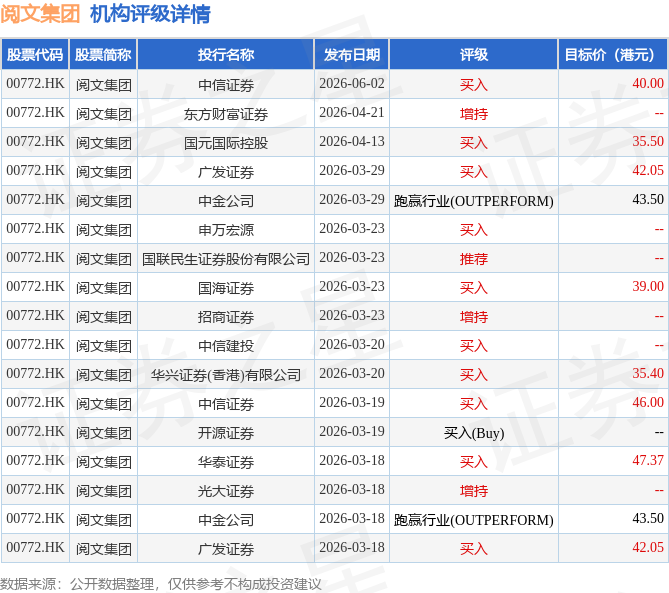Select the 投行名称 column header

pos(226,54)
